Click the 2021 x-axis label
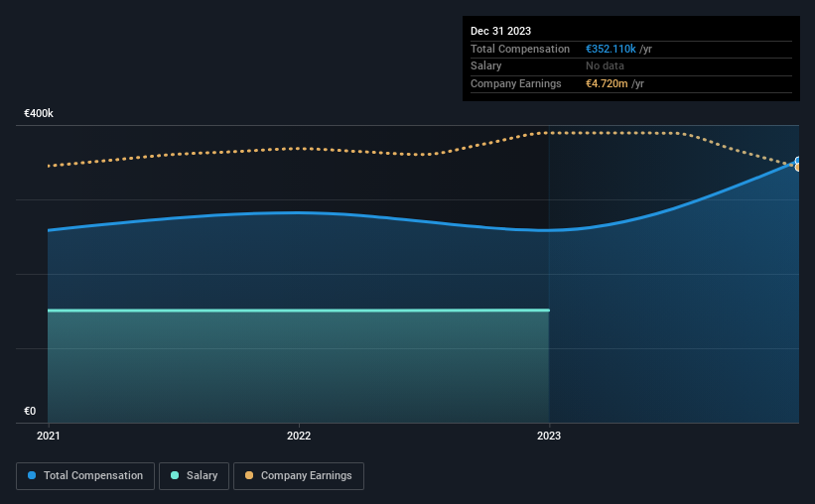Screen dimensions: 815x504 point(49,436)
